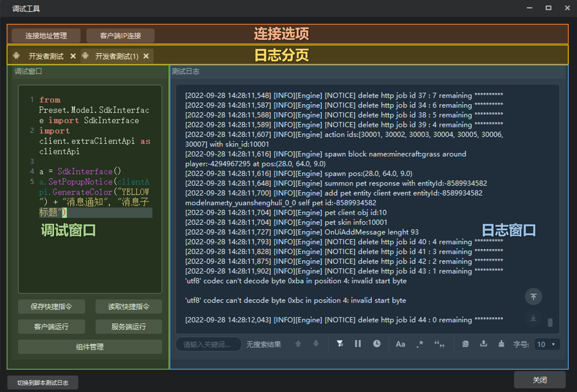This screenshot has height=392, width=577.
Task: Jump to log bottom with scroll-to-bottom icon
Action: tap(533, 318)
